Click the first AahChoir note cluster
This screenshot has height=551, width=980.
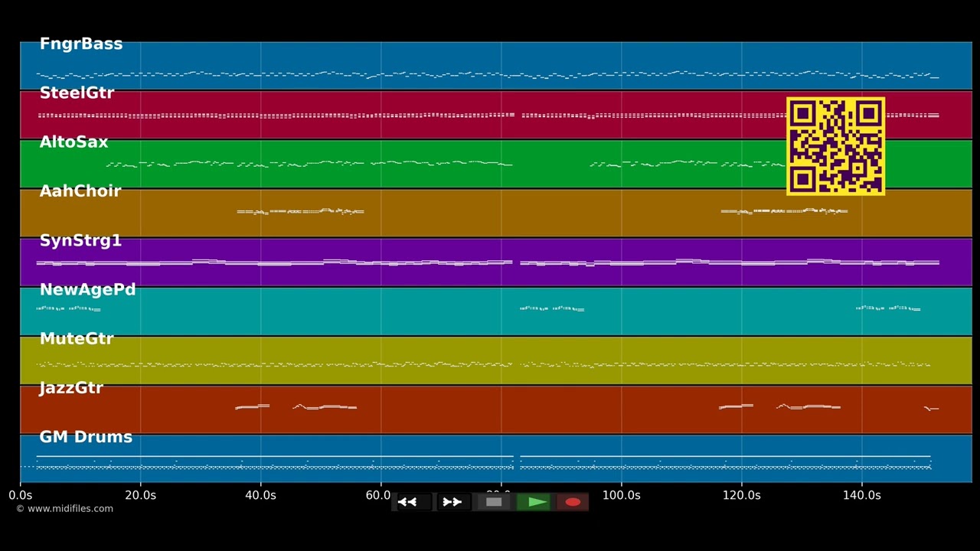coord(300,211)
